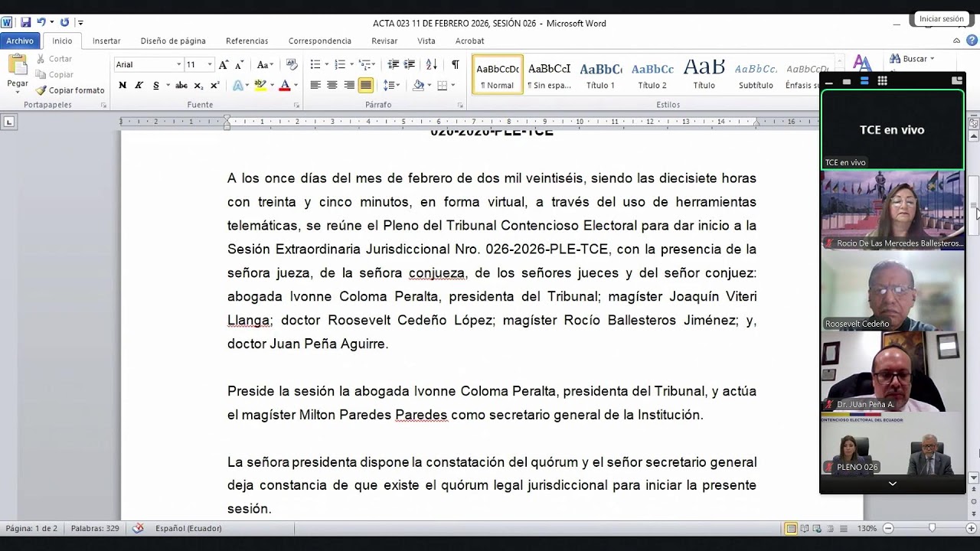Switch Zoom panel to gallery grid view
The width and height of the screenshot is (980, 551).
(882, 80)
